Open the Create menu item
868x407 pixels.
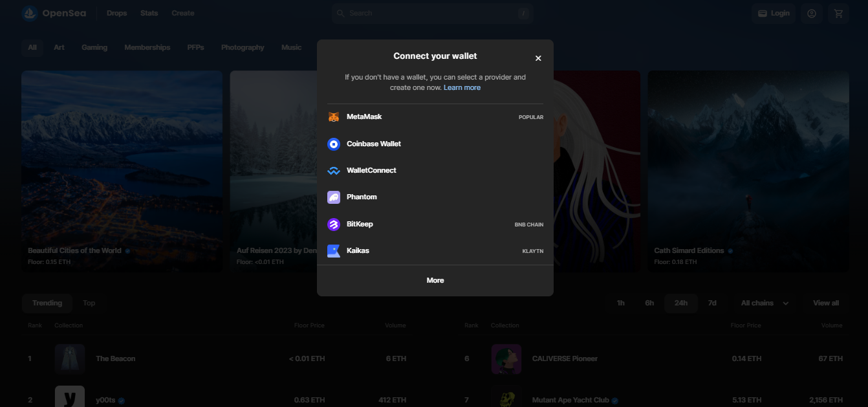coord(183,13)
